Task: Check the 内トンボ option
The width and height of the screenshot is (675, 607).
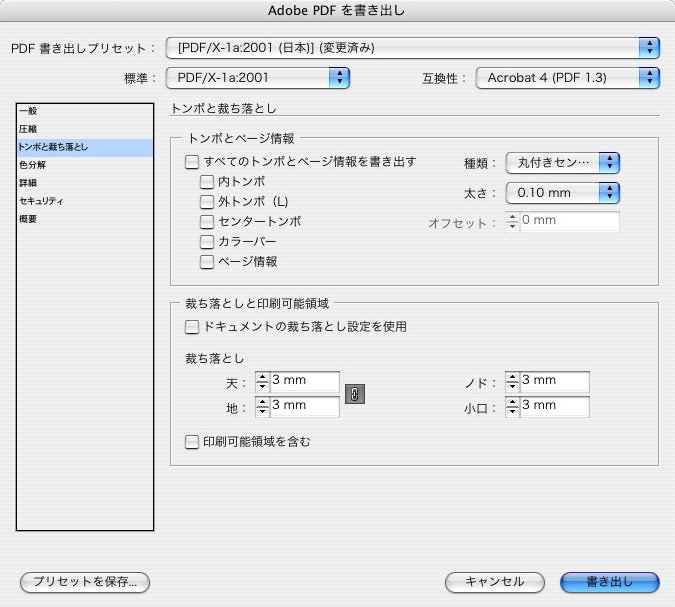Action: coord(207,182)
